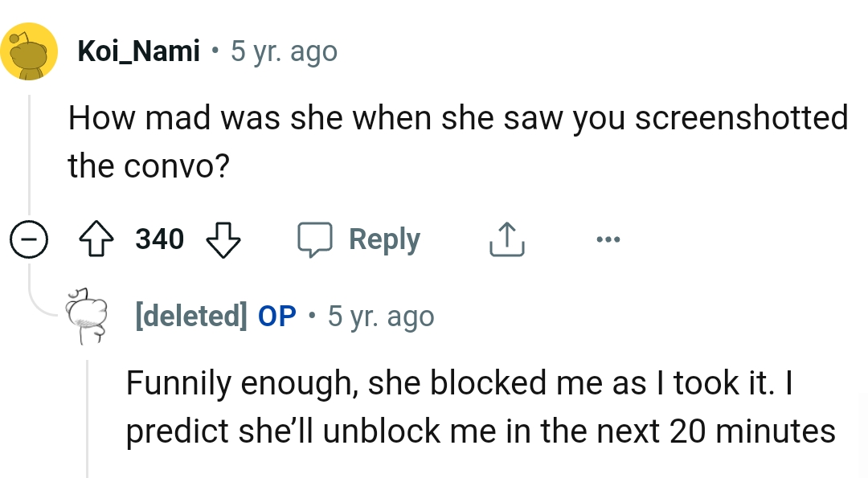Open Koi_Nami's profile
This screenshot has height=478, width=868.
click(x=137, y=50)
